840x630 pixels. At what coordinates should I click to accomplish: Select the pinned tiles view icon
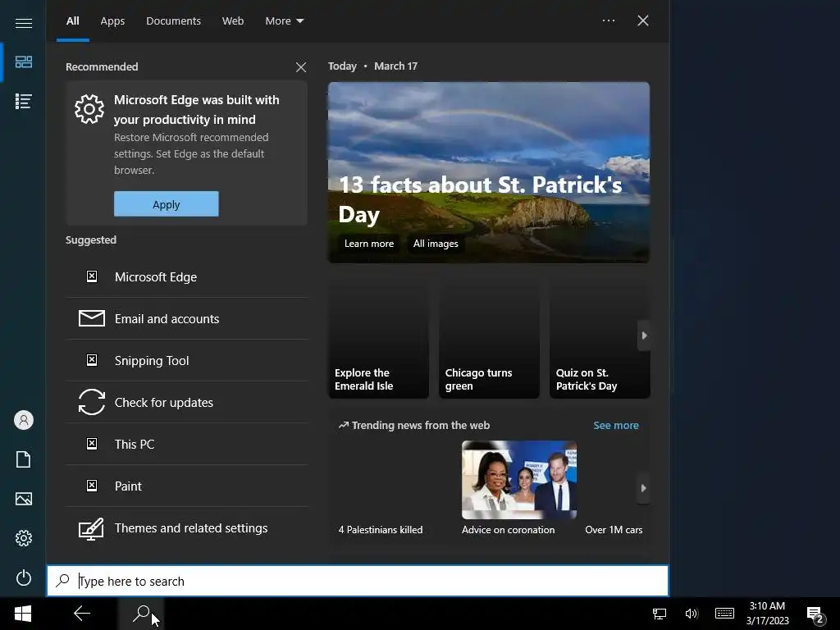click(x=24, y=62)
